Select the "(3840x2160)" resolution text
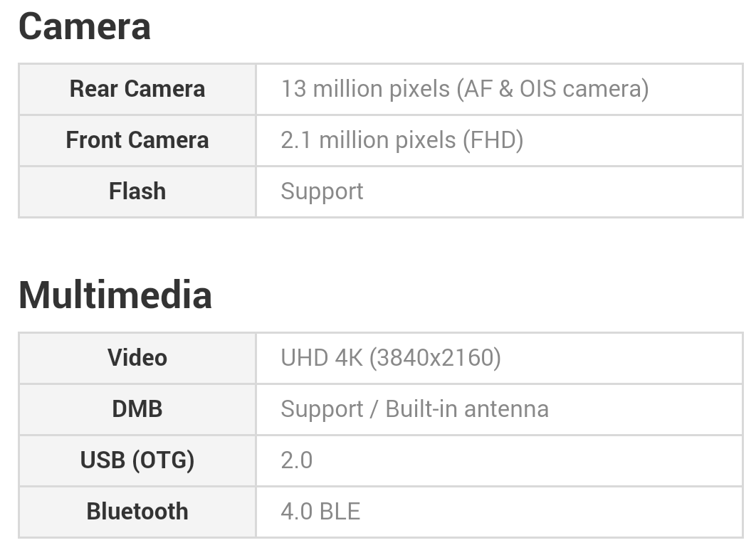Screen dimensions: 756x560 click(x=435, y=357)
